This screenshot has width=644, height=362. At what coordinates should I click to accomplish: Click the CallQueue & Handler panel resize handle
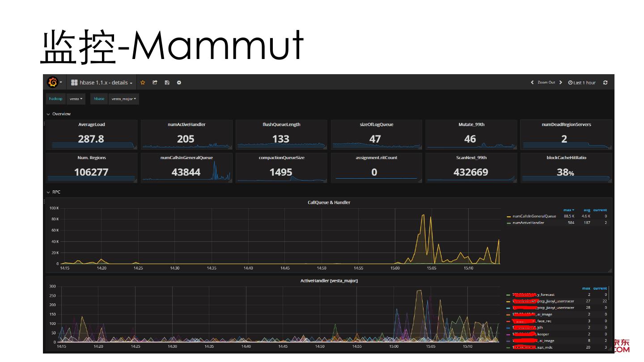610,271
